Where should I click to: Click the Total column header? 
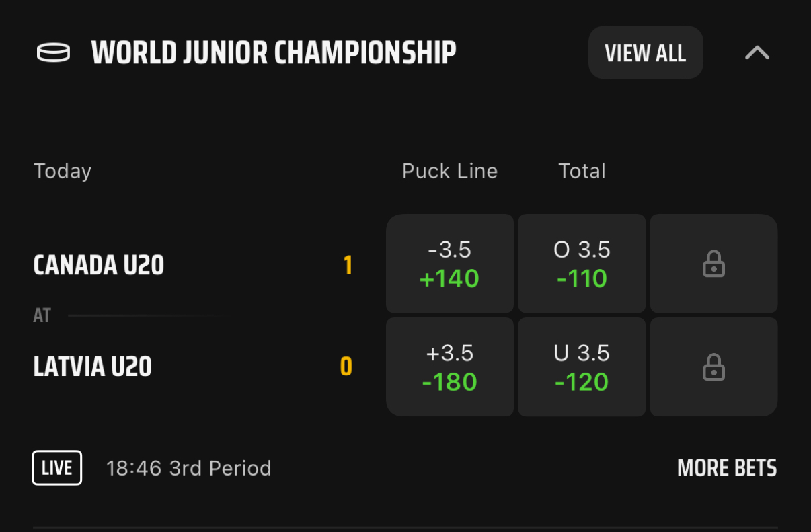[x=582, y=171]
